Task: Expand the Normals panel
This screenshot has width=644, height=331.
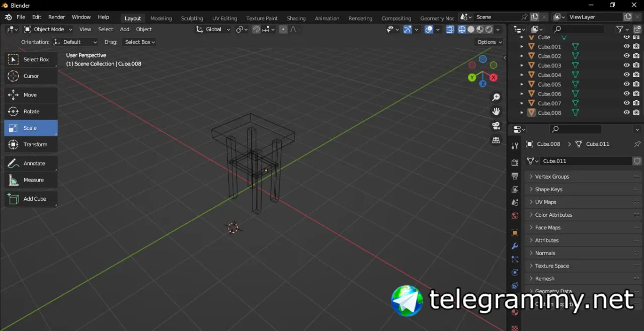Action: pyautogui.click(x=584, y=253)
